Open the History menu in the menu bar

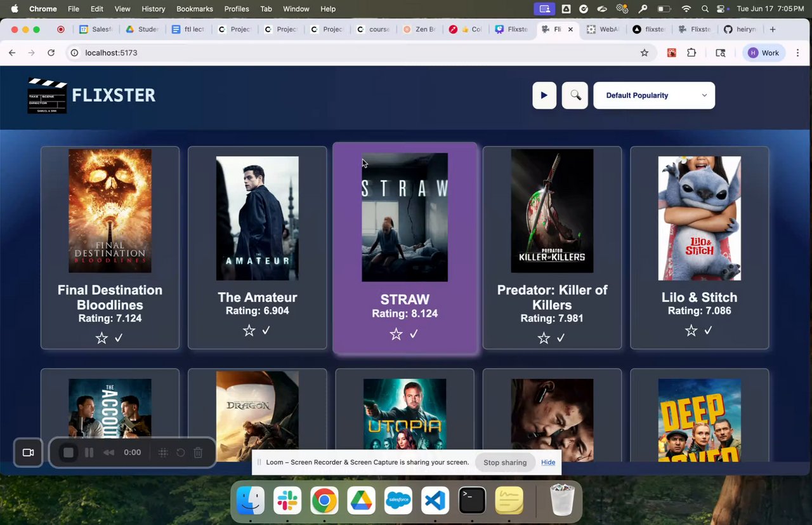(153, 9)
